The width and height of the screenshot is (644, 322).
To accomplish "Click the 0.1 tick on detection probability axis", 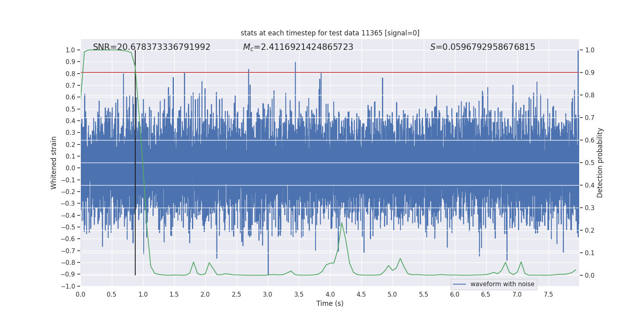I will 590,253.
